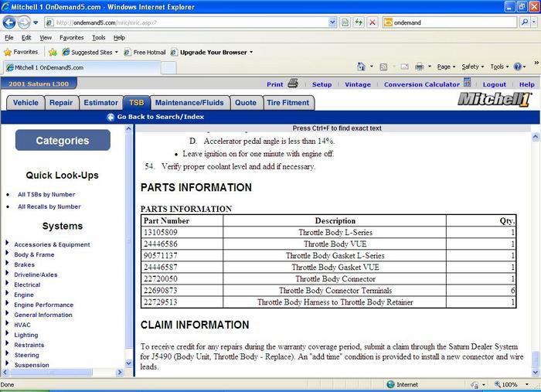
Task: Click in the browser address bar
Action: point(193,22)
